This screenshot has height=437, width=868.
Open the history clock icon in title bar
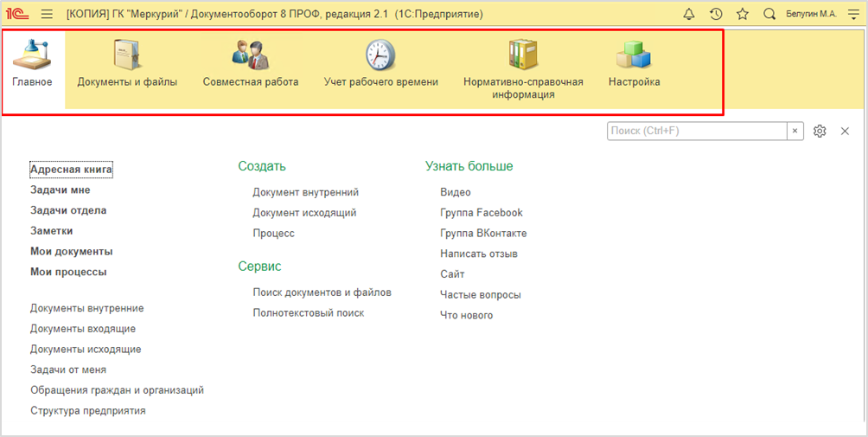click(x=716, y=15)
